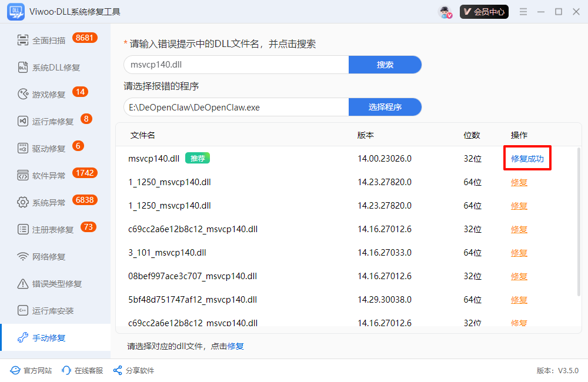Open the 会员中心 member center button
The height and width of the screenshot is (382, 588).
coord(484,12)
